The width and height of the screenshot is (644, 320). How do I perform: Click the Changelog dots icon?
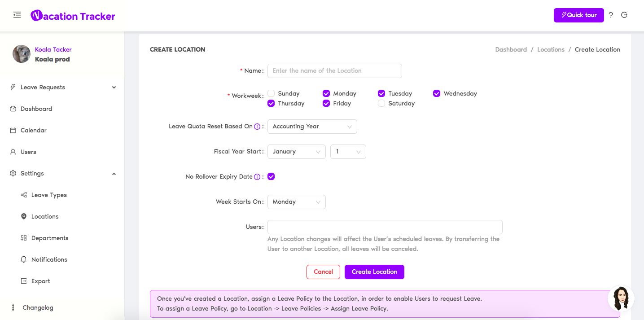(x=13, y=307)
